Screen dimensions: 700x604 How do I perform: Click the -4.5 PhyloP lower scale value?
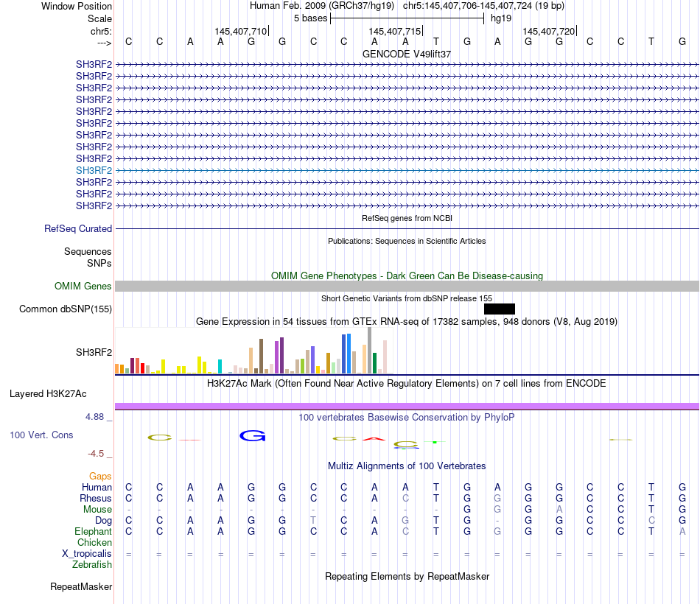click(96, 454)
